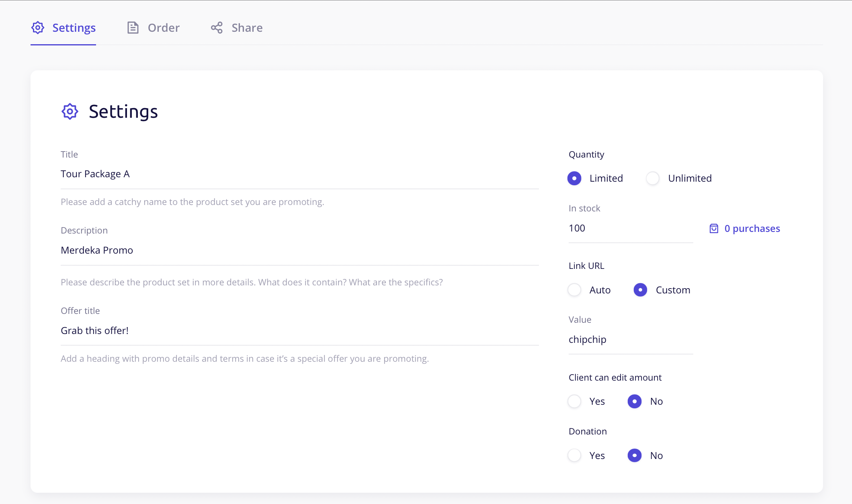Click the Settings page heading text

[123, 112]
